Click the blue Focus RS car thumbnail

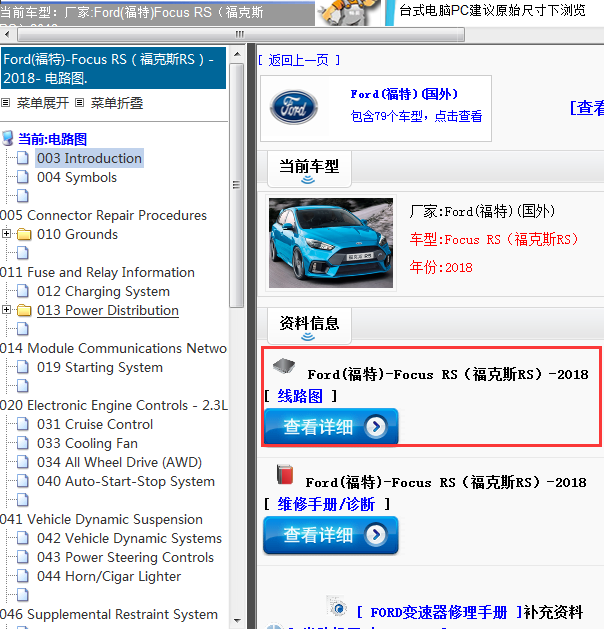point(331,243)
